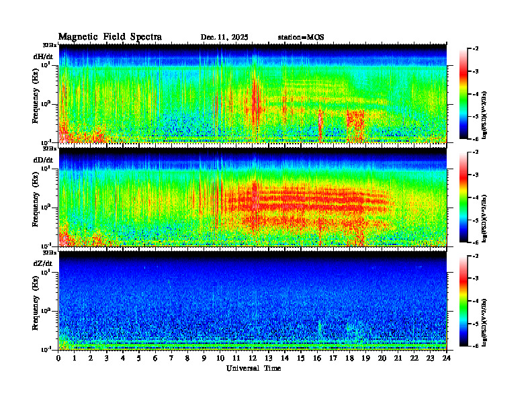Click the "-6" value on dH/dt colorbar

[x=476, y=139]
